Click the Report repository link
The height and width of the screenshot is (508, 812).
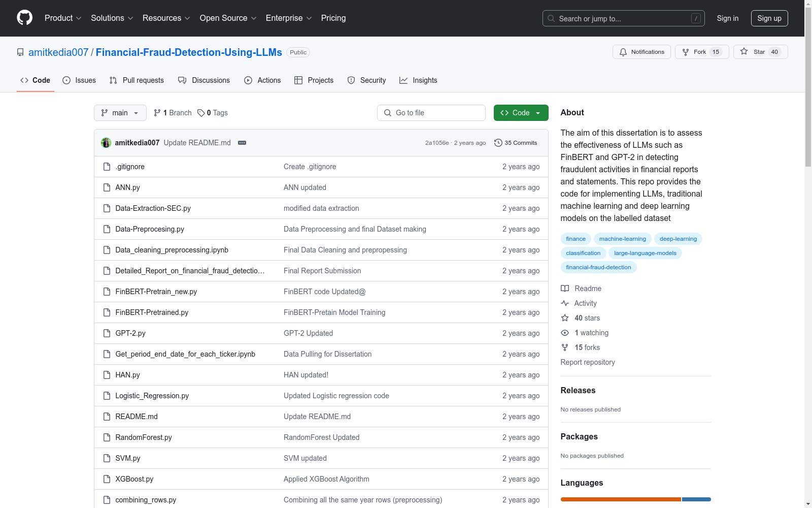pos(588,362)
